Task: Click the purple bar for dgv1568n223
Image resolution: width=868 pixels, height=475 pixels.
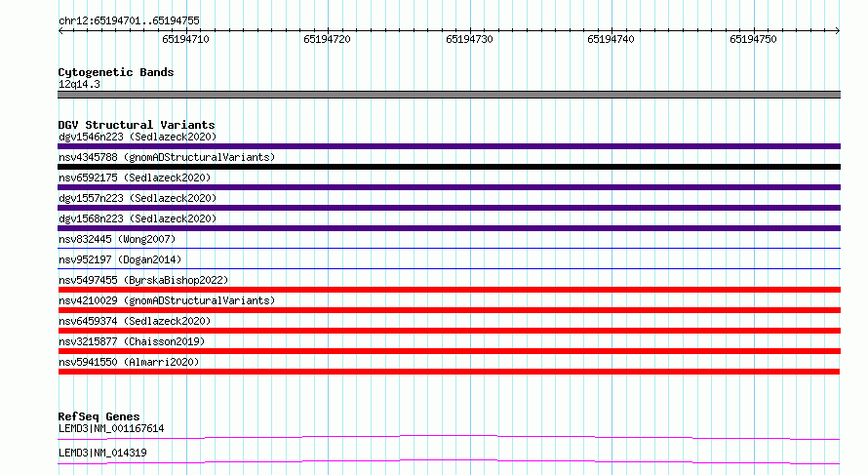Action: click(449, 228)
